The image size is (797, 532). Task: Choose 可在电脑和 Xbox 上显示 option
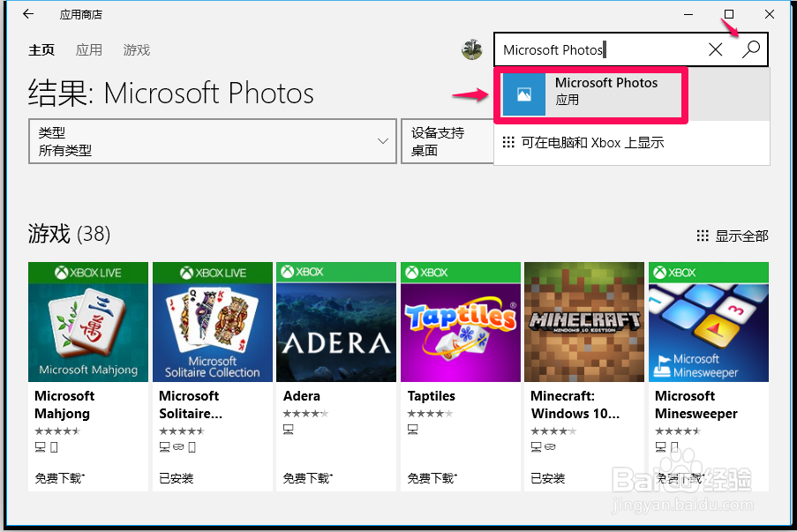[583, 143]
